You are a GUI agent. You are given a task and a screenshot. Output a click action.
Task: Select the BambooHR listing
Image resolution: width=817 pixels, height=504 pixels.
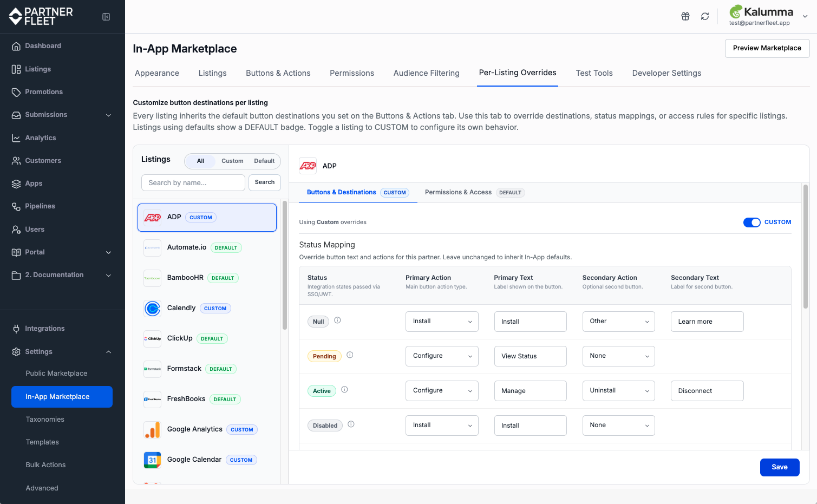coord(207,278)
